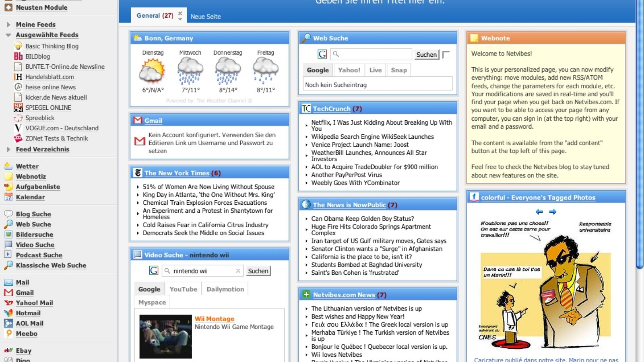Screen dimensions: 644x362
Task: Click the Yahoo! Mail icon in sidebar
Action: pyautogui.click(x=8, y=303)
